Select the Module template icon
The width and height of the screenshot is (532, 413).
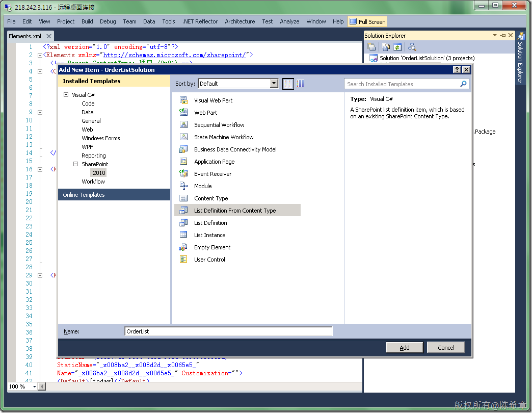[x=183, y=186]
